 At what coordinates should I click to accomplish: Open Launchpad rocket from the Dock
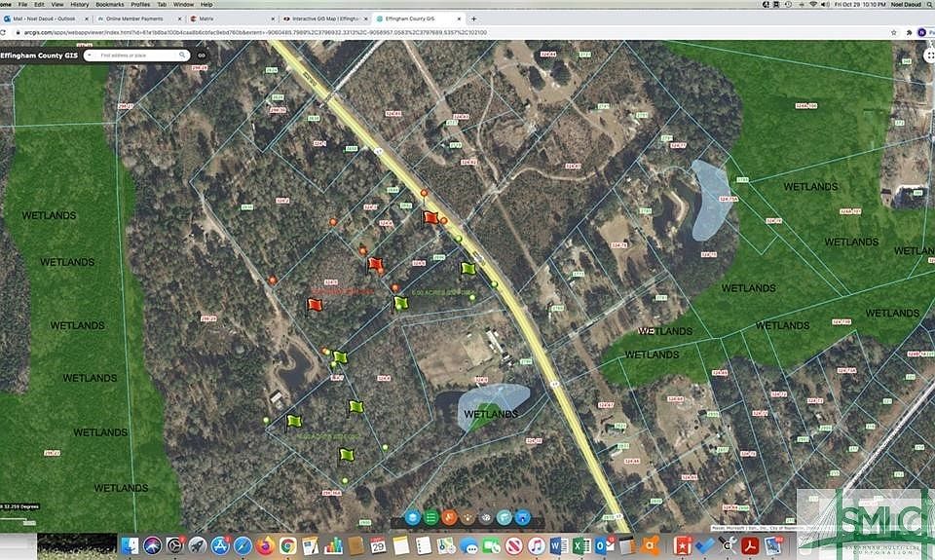tap(198, 545)
